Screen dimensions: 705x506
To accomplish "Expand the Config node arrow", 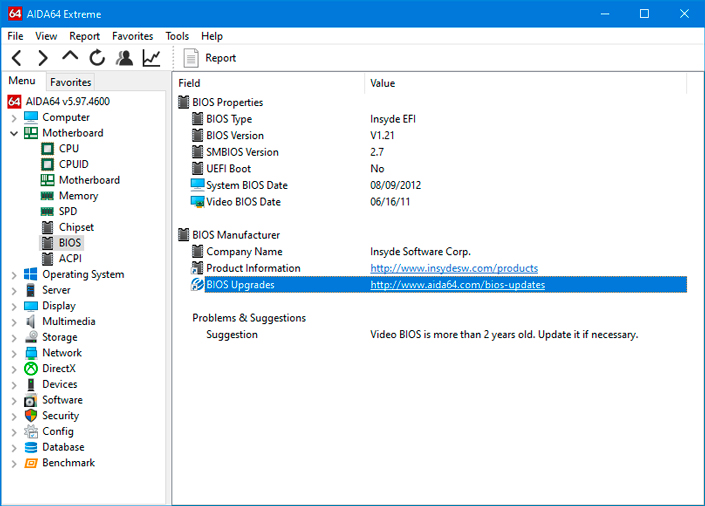I will coord(14,432).
